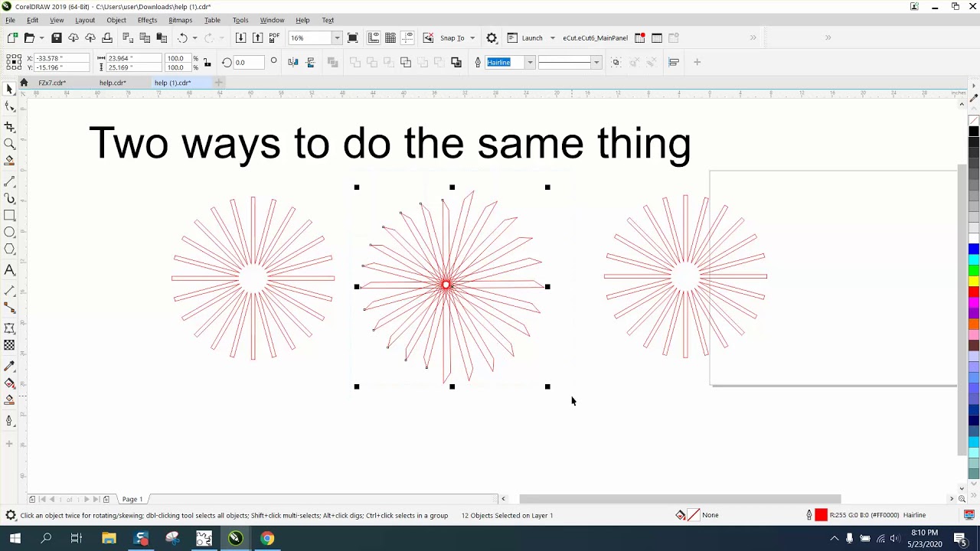Select the Rectangle tool
Screen dimensions: 980x551
point(9,216)
